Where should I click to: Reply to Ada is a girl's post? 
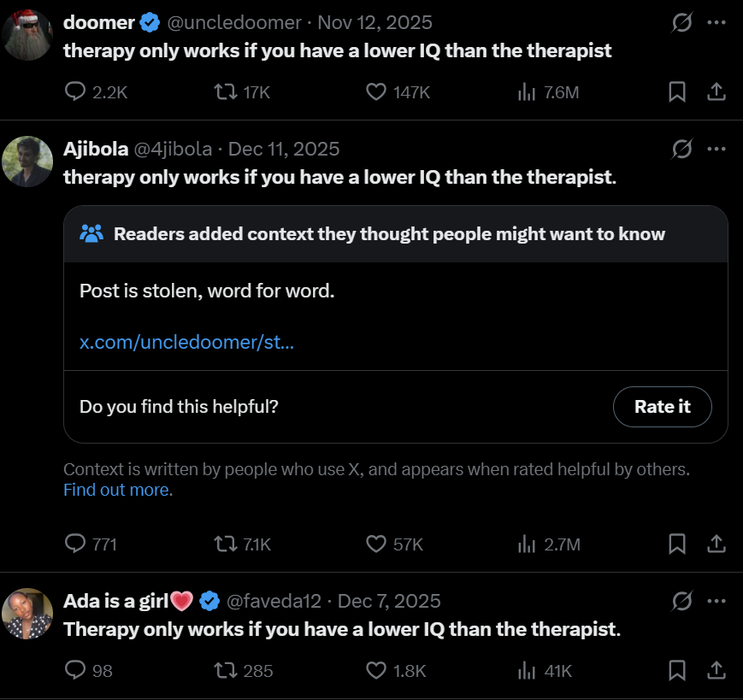[77, 671]
